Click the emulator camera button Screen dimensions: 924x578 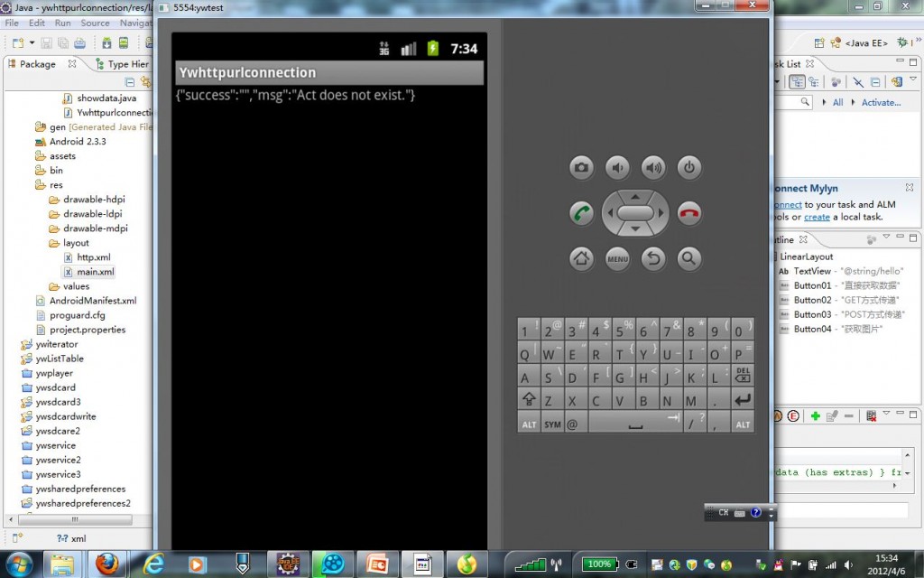tap(581, 167)
